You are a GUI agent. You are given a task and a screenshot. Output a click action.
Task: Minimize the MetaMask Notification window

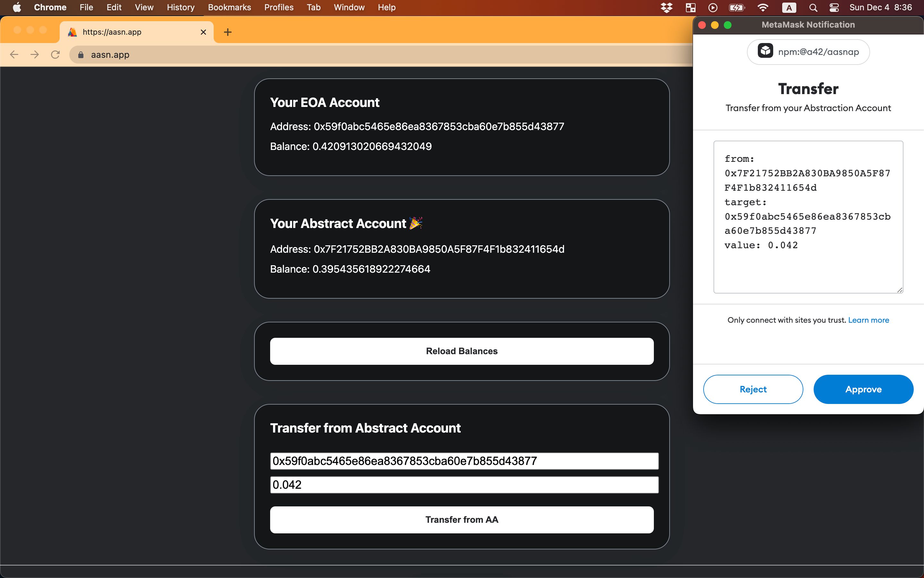[715, 25]
